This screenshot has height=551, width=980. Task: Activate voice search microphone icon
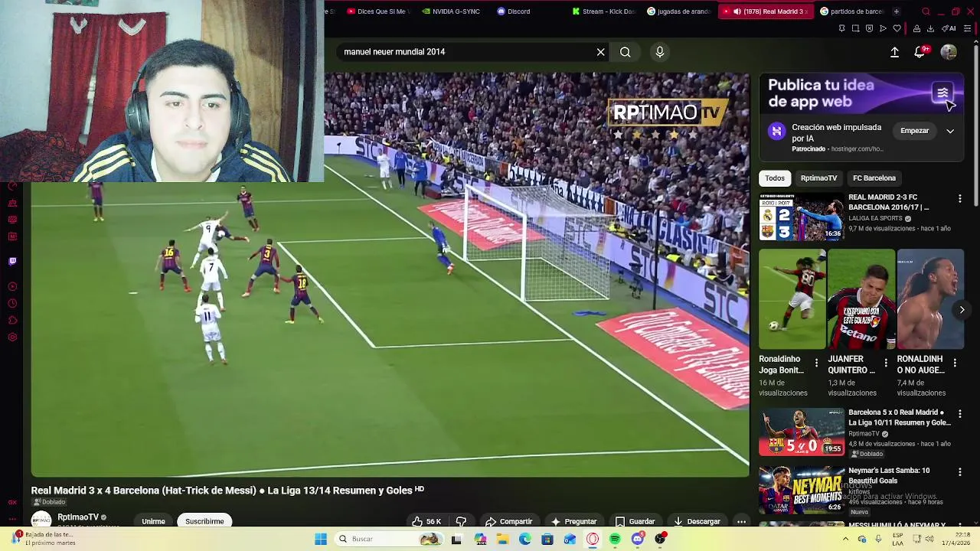660,52
